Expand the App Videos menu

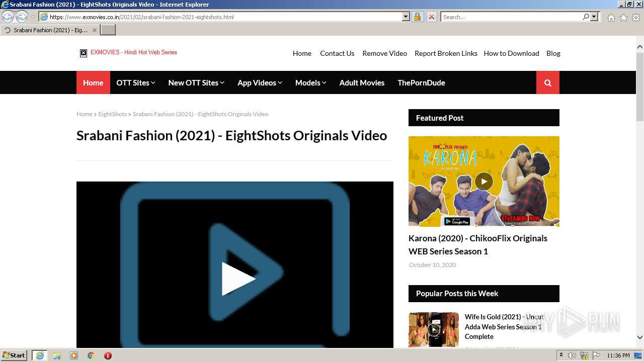[260, 82]
